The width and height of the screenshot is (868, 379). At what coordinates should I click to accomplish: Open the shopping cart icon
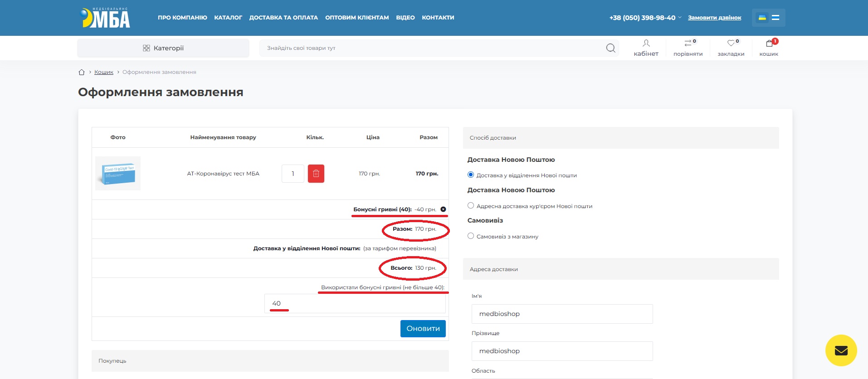769,44
